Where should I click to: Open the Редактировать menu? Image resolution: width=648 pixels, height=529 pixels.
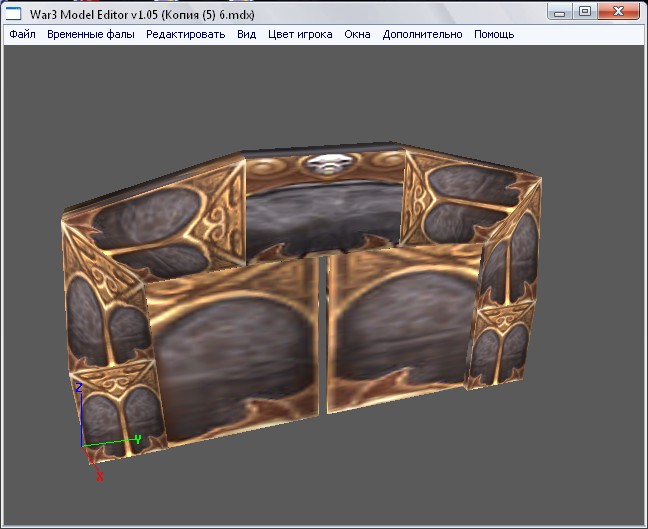[x=186, y=34]
